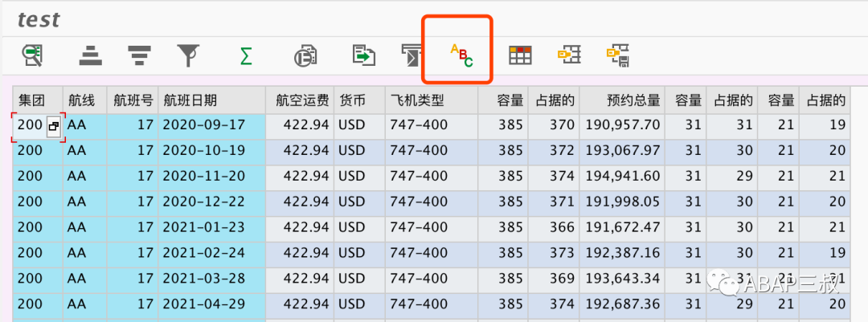Select the 货币 column header
This screenshot has height=322, width=868.
[359, 100]
